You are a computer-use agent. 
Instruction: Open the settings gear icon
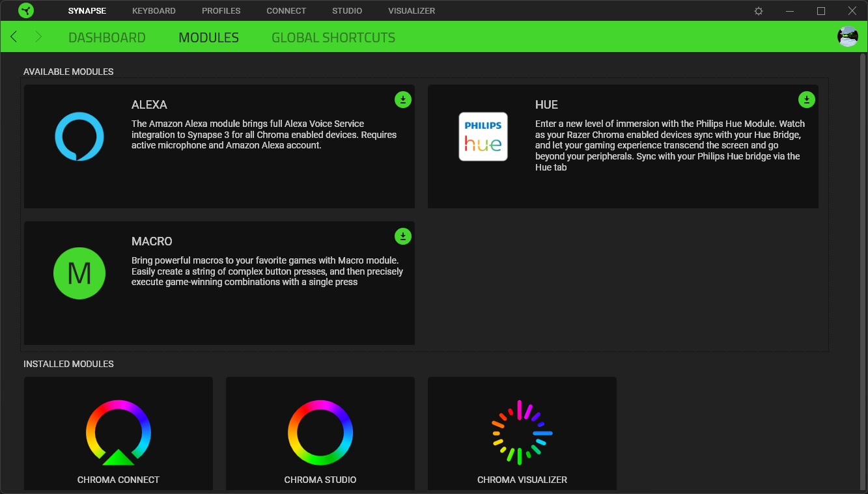pos(759,11)
